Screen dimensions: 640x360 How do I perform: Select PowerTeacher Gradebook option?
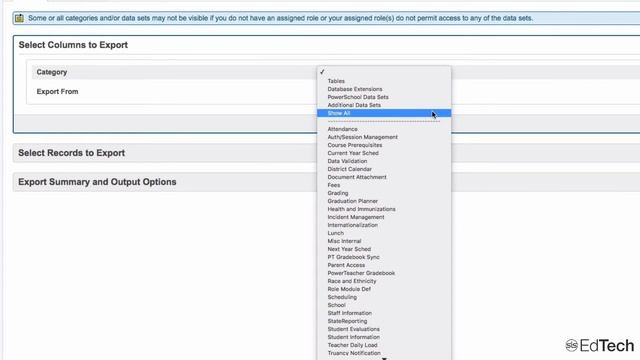[x=361, y=273]
